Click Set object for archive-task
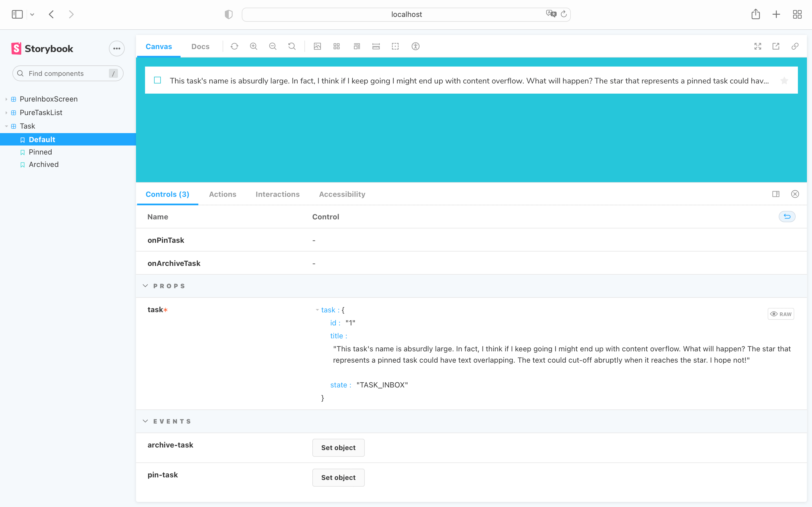The width and height of the screenshot is (812, 507). click(338, 448)
